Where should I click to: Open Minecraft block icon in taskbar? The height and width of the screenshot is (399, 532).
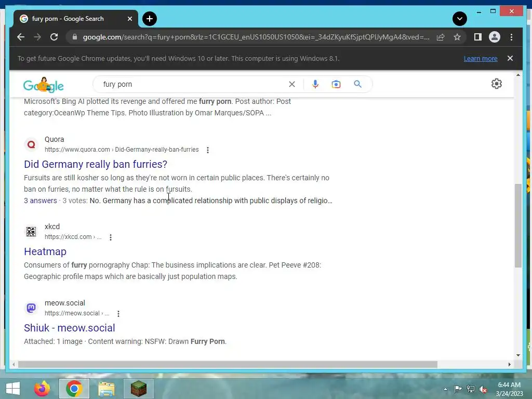(138, 389)
